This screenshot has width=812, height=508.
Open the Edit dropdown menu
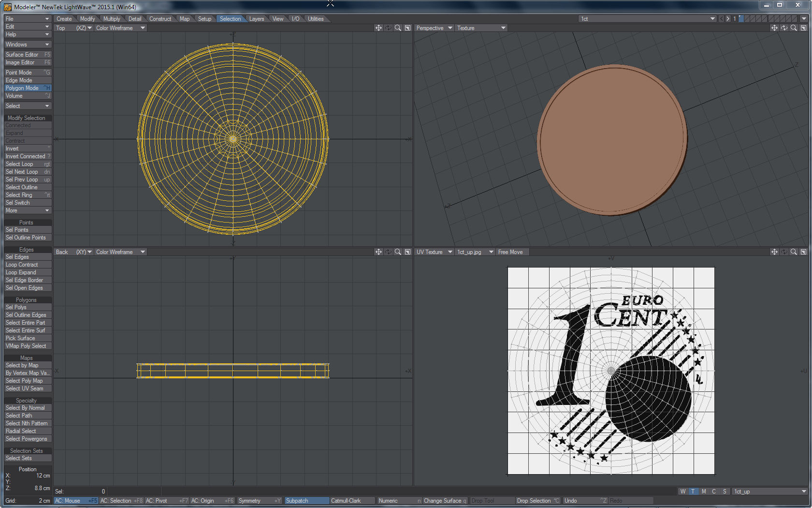point(28,27)
